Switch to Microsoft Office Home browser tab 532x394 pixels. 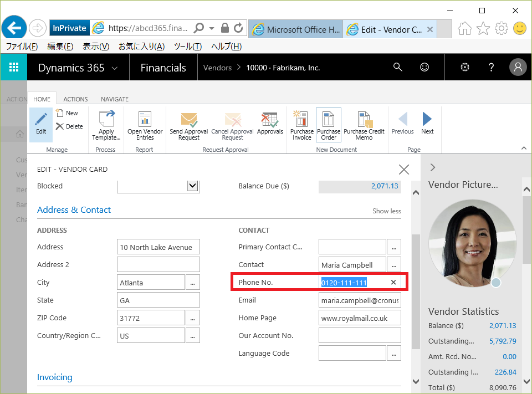(x=296, y=29)
